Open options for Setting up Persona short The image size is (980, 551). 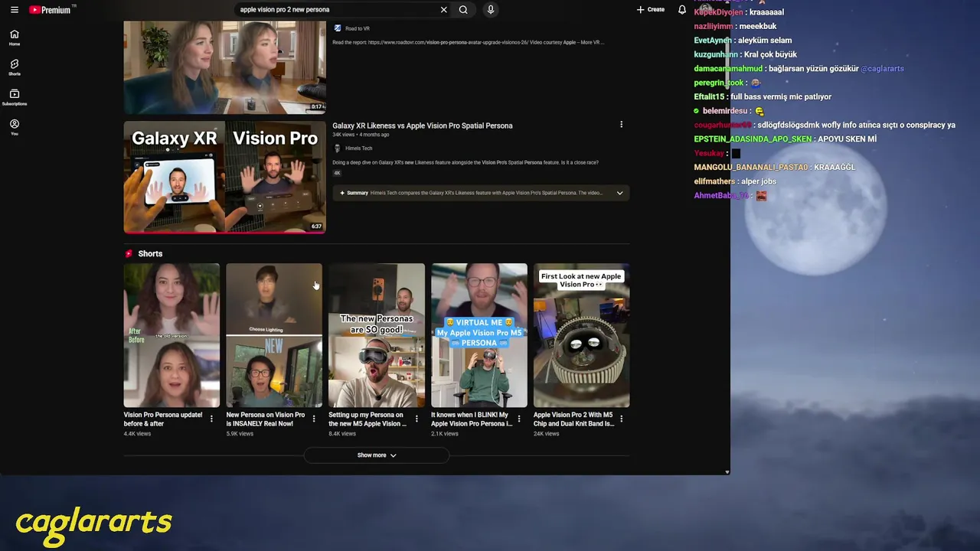click(416, 419)
